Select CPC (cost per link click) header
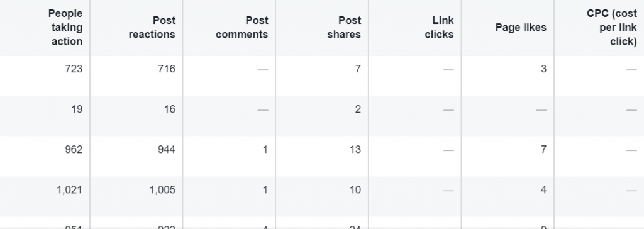 612,28
